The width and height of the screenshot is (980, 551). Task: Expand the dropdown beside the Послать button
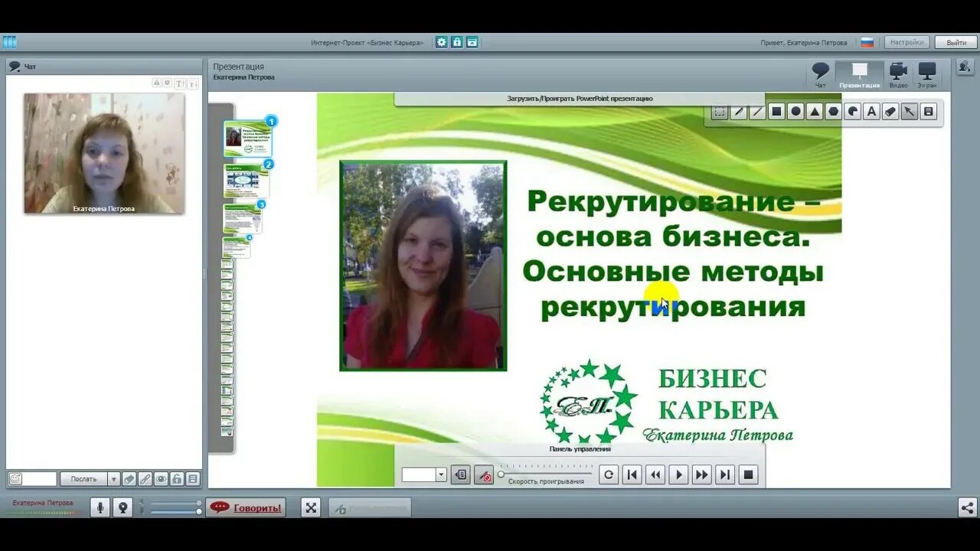(x=112, y=478)
